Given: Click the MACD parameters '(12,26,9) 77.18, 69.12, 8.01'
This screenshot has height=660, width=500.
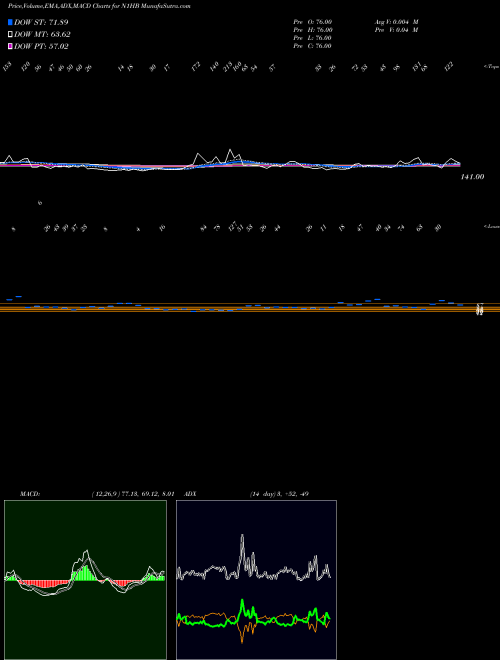Looking at the screenshot, I should [133, 494].
